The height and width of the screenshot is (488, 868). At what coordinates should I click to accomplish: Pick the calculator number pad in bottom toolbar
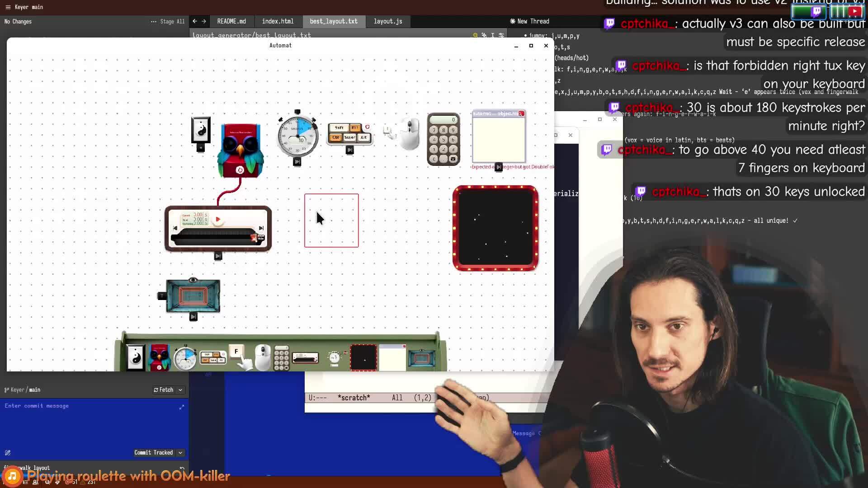point(281,358)
